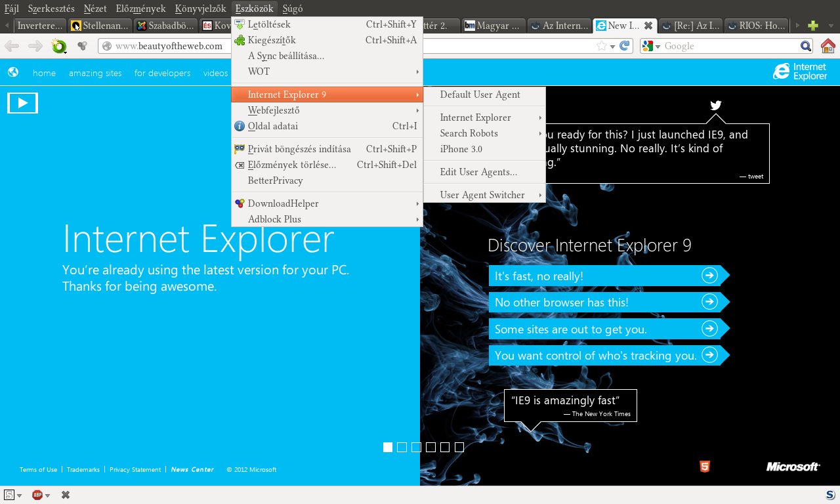The width and height of the screenshot is (840, 504).
Task: Open the Terms of Use footer link
Action: [x=38, y=469]
